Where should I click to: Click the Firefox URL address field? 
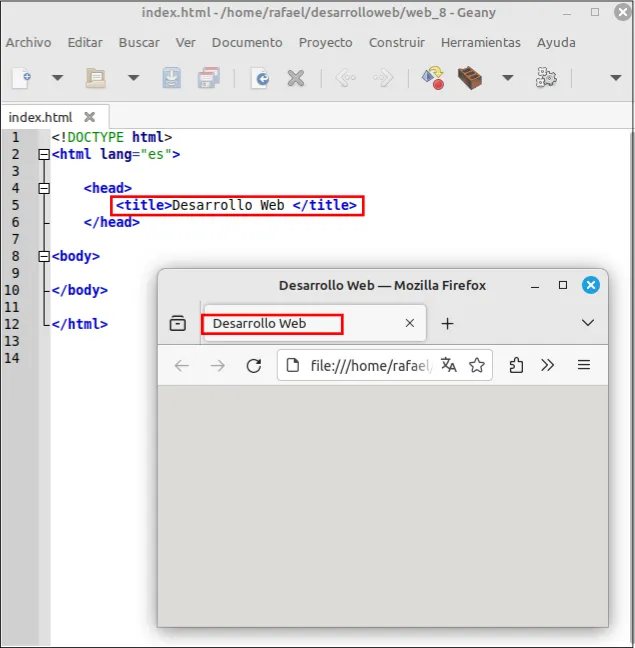(x=371, y=365)
